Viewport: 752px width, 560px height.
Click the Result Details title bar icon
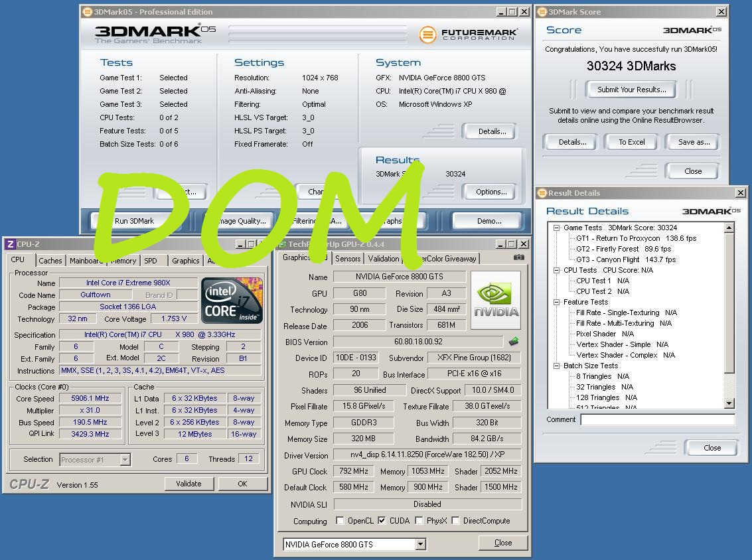click(x=542, y=193)
